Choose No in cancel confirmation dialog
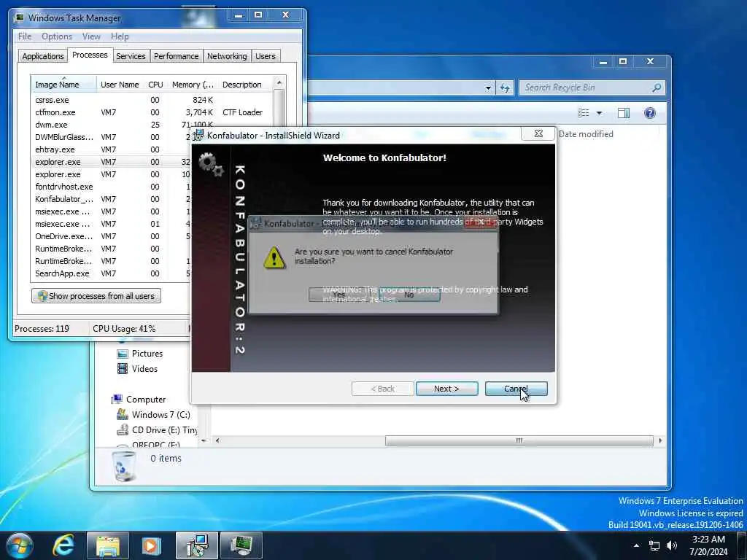The image size is (747, 560). click(409, 295)
